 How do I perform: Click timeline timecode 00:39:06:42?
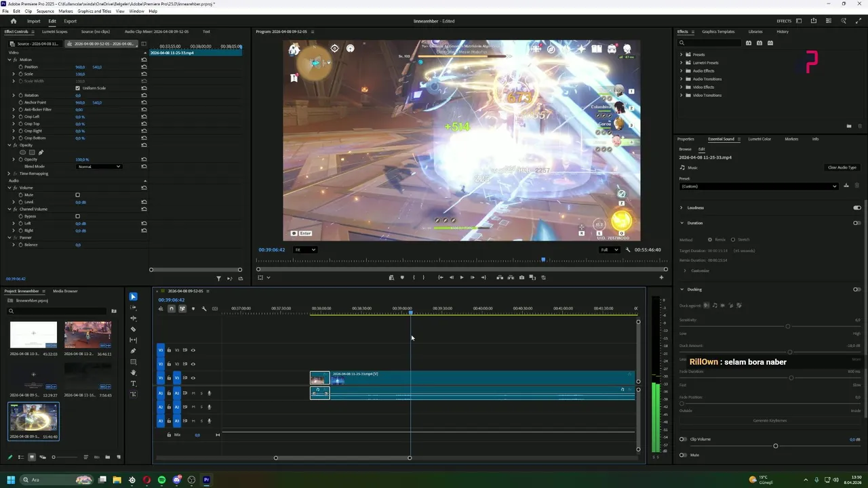(172, 300)
